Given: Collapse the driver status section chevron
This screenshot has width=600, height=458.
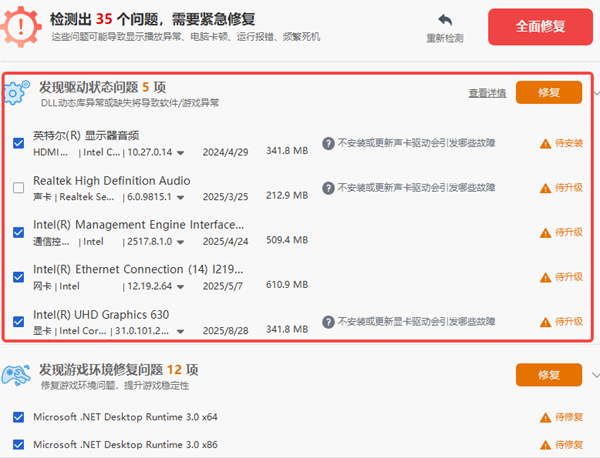Looking at the screenshot, I should coord(595,93).
